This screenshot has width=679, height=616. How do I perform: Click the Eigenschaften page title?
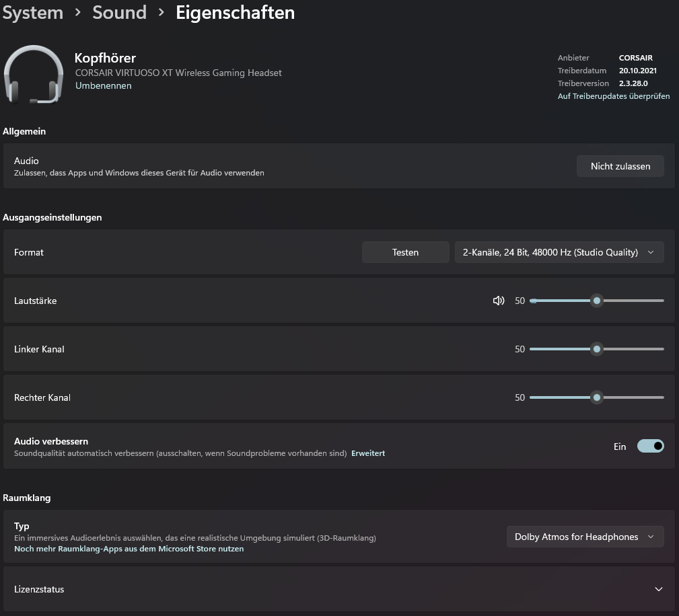pos(235,12)
